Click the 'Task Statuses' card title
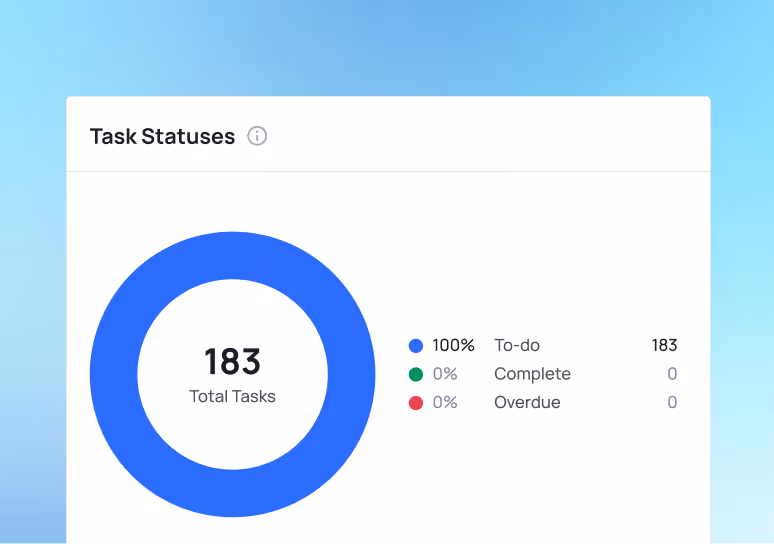 point(162,136)
